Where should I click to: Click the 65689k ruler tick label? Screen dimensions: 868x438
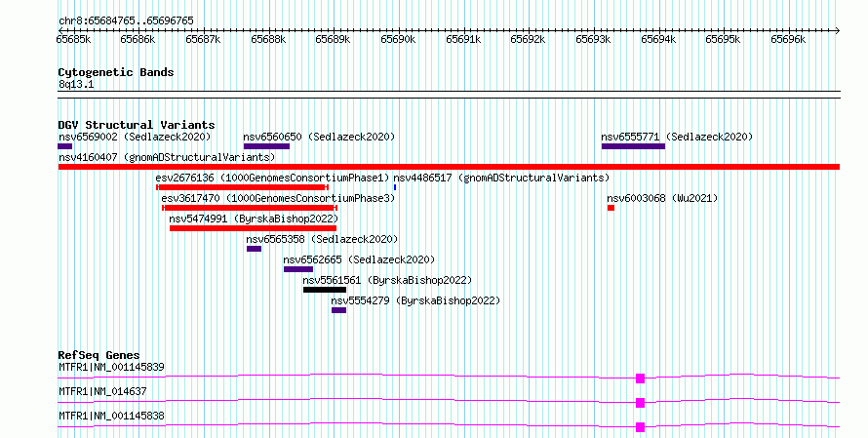tap(334, 39)
